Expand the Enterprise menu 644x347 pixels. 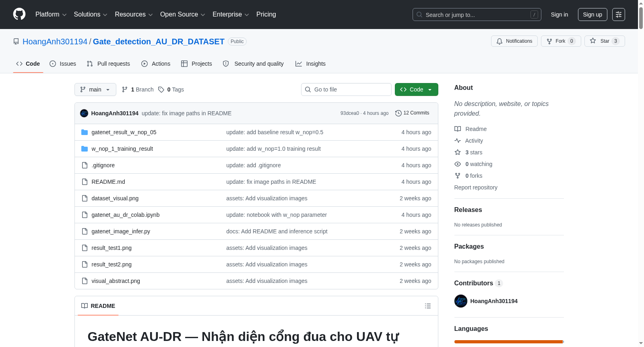[x=231, y=15]
